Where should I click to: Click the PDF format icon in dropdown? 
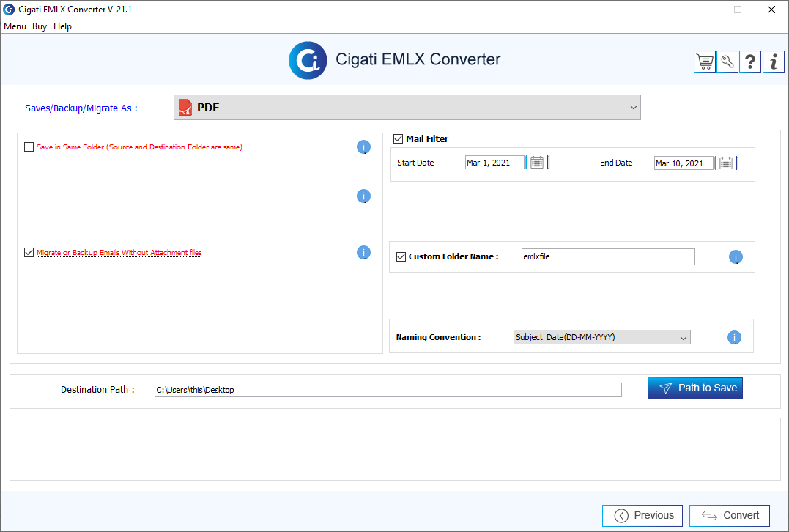pos(185,107)
